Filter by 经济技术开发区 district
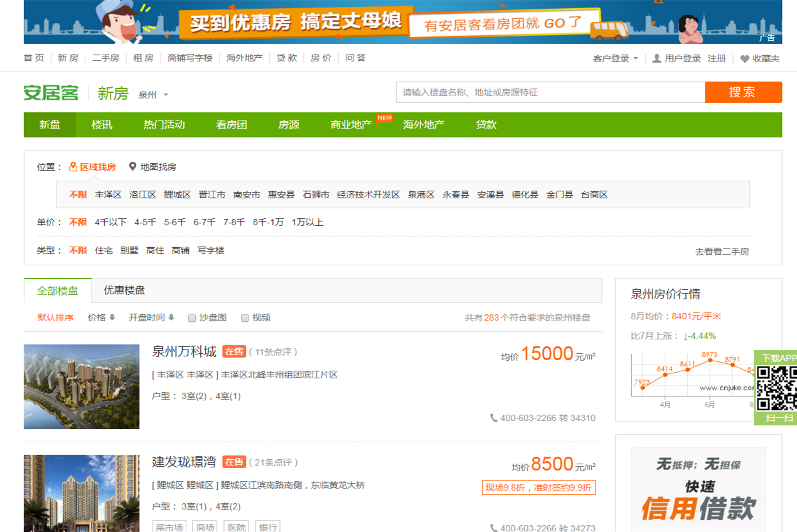 point(368,194)
